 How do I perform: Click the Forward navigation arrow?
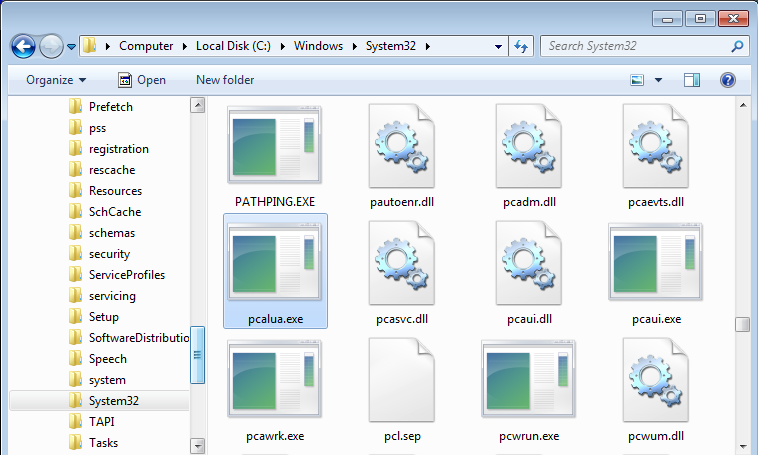click(x=51, y=46)
